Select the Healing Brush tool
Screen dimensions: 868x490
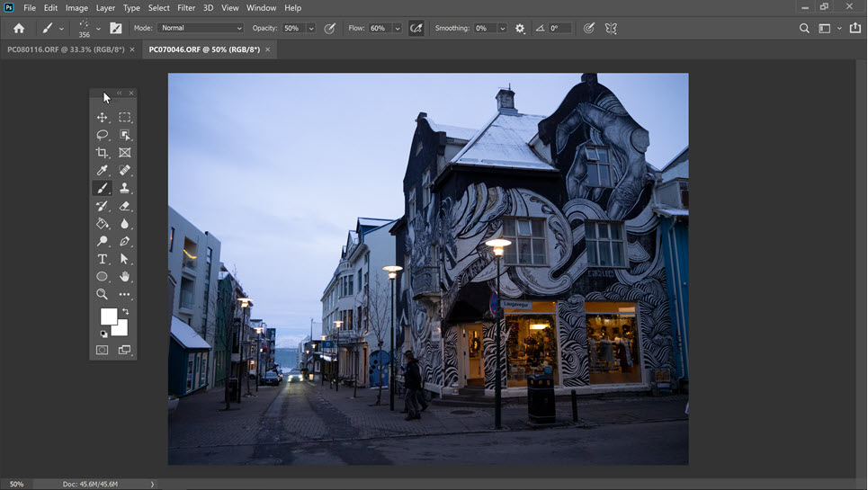124,170
